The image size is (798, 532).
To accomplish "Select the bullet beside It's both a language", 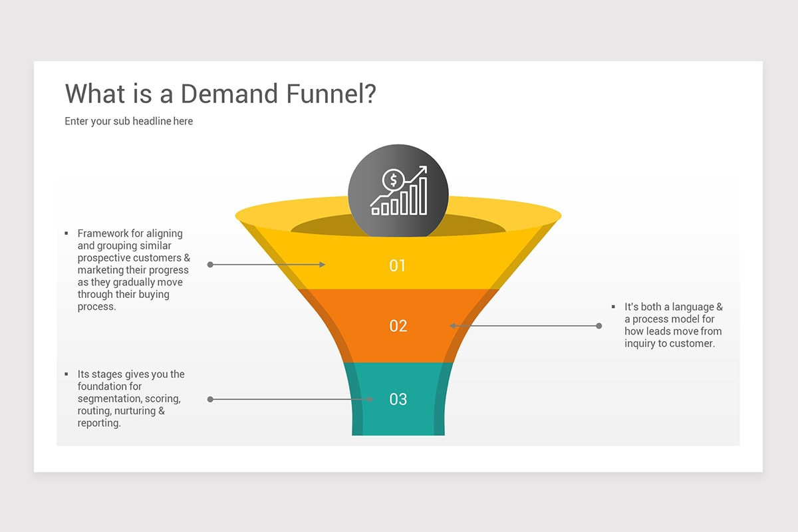I will [612, 306].
